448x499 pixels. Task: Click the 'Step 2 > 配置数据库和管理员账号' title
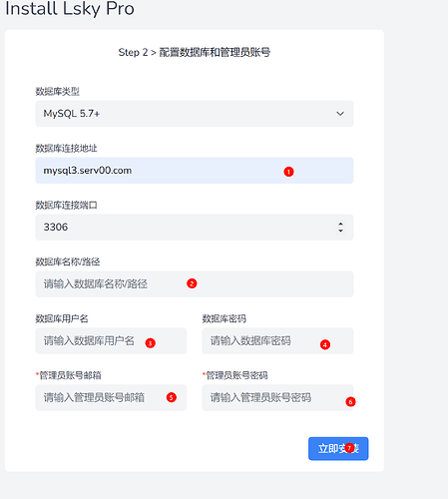(195, 52)
